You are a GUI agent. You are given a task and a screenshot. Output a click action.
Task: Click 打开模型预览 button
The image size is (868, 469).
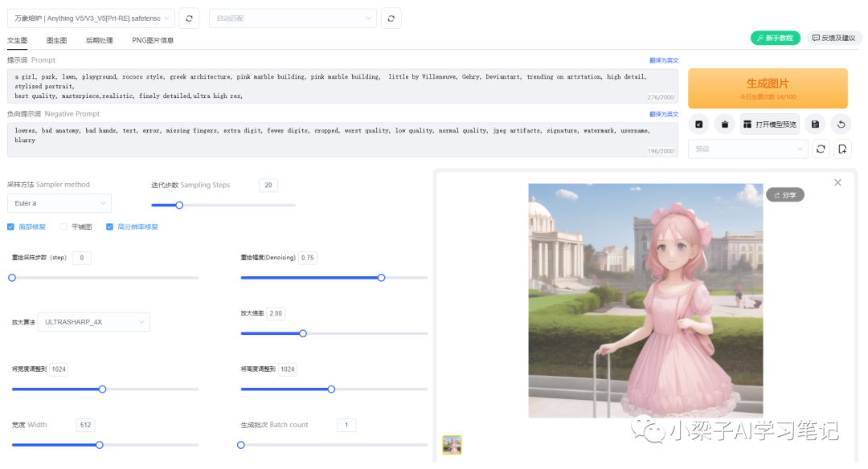[769, 124]
